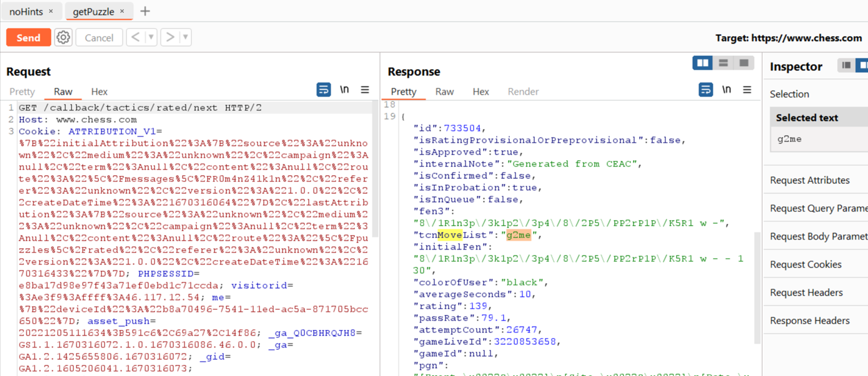The height and width of the screenshot is (376, 868).
Task: Open the Repeater settings gear icon
Action: (63, 37)
